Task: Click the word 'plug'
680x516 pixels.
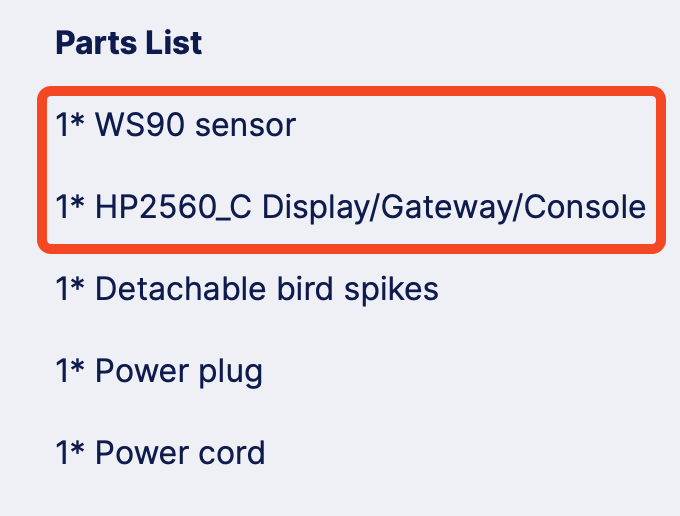Action: click(x=229, y=373)
